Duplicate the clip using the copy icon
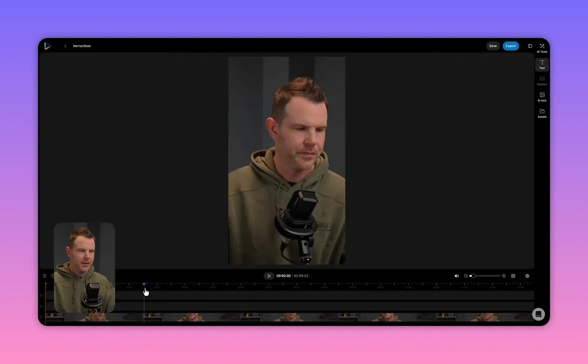Viewport: 588px width, 364px height. tap(54, 276)
